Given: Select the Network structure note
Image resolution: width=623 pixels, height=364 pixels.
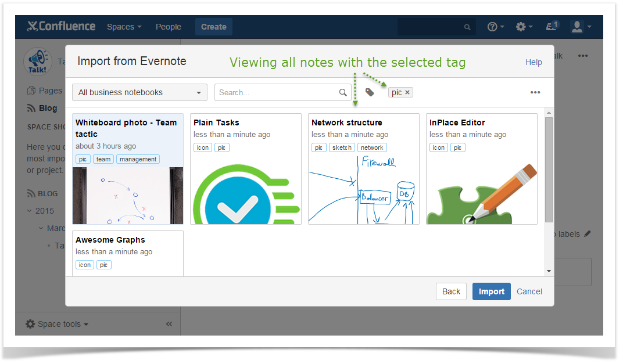Looking at the screenshot, I should tap(363, 168).
